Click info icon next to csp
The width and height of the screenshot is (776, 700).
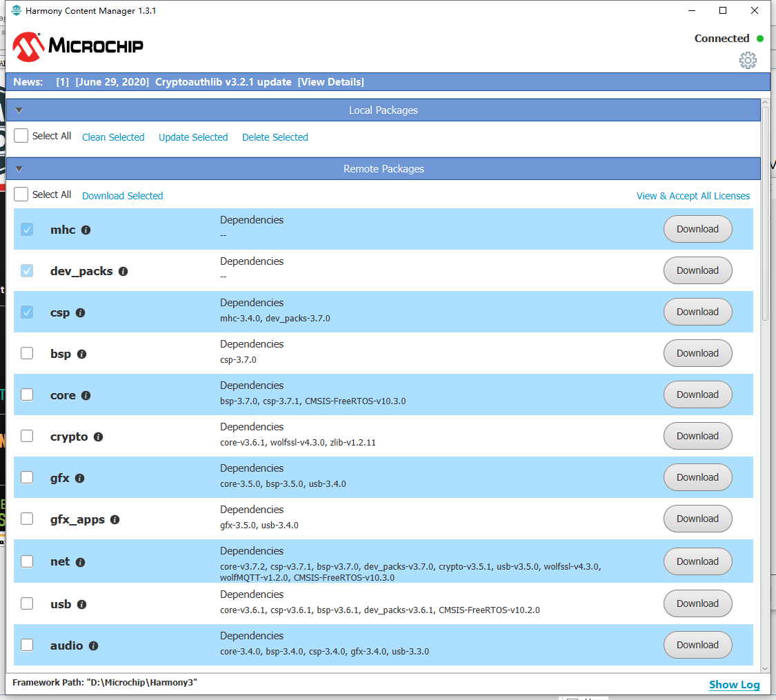(80, 312)
